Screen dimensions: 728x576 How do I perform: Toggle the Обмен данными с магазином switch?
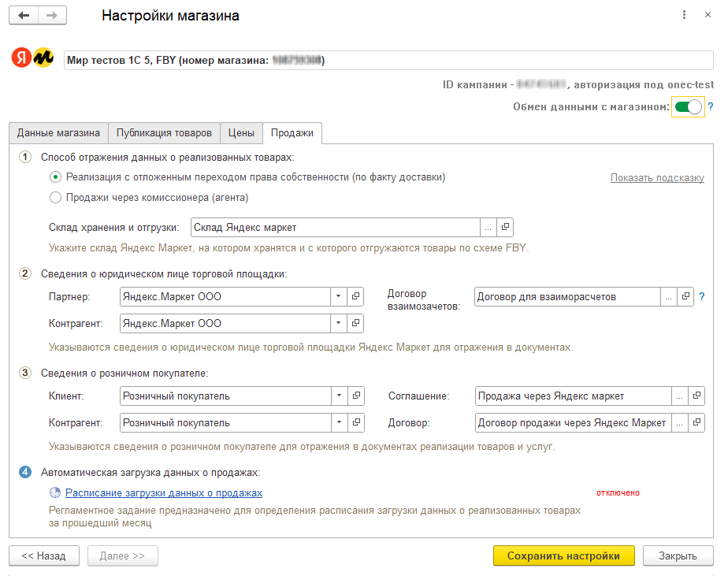click(688, 107)
